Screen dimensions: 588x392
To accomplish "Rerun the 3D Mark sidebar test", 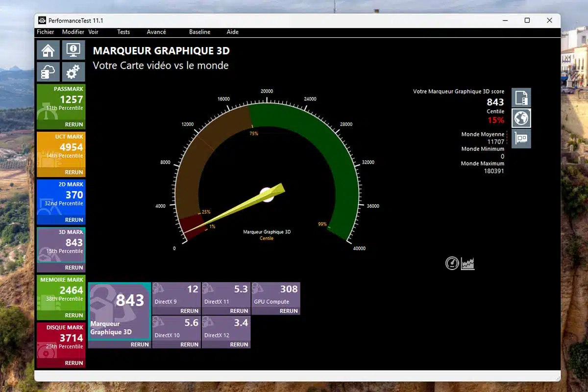I will (74, 268).
